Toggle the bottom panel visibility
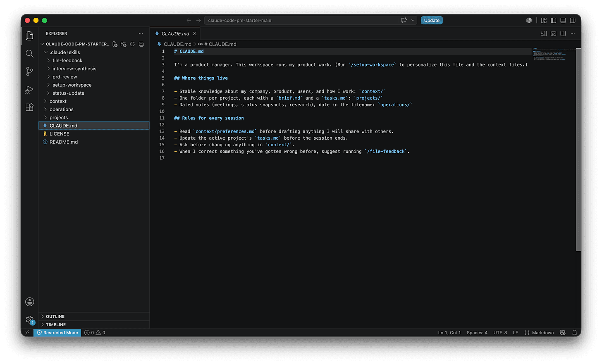This screenshot has width=602, height=364. tap(563, 20)
